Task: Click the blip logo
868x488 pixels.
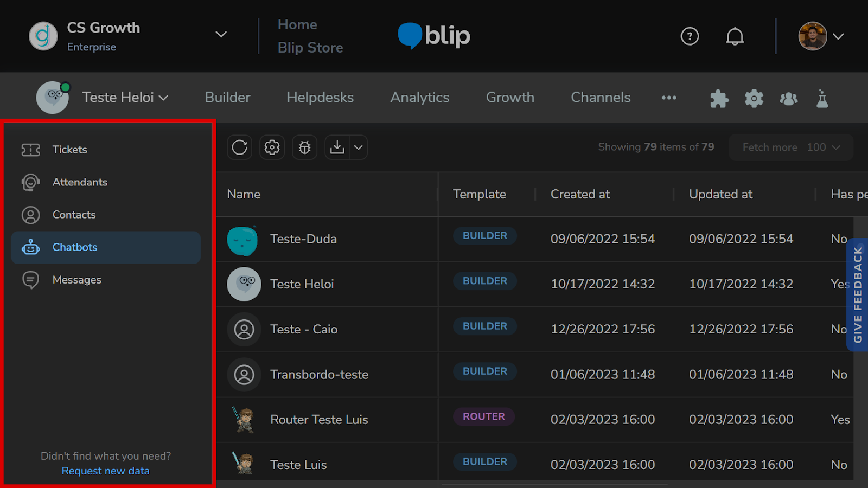Action: 434,36
